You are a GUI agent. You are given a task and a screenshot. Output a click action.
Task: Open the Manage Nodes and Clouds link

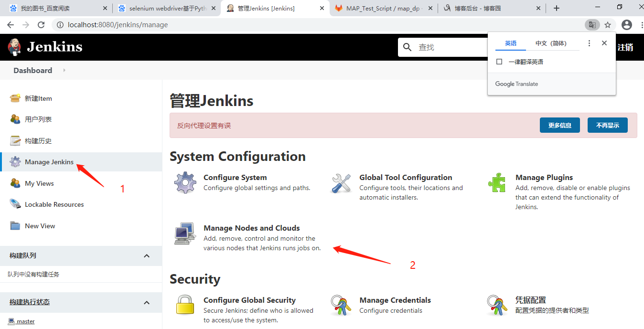[x=252, y=228]
